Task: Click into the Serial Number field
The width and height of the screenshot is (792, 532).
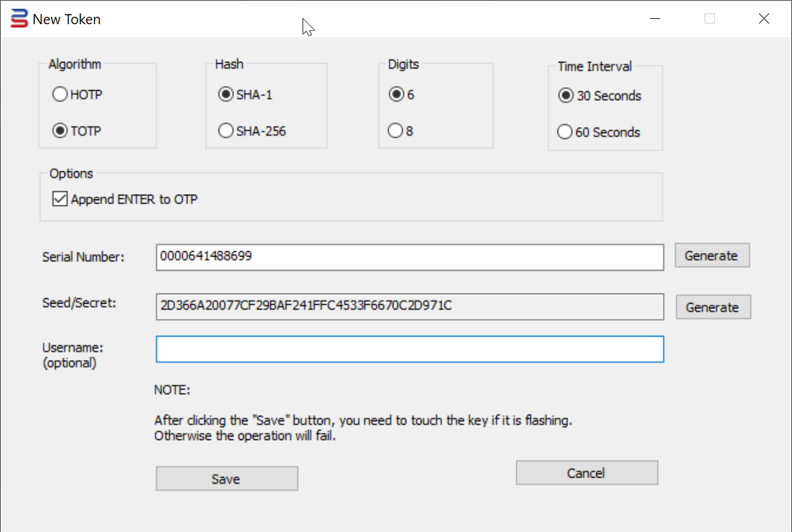Action: click(409, 257)
